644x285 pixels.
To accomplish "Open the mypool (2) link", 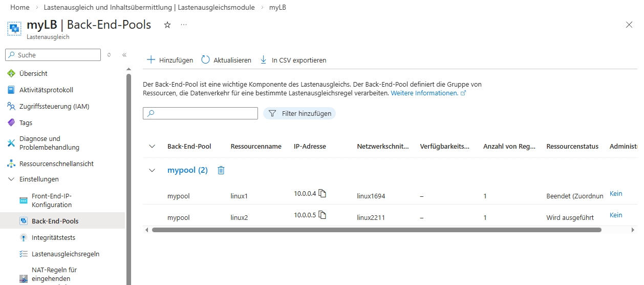I will (x=187, y=170).
